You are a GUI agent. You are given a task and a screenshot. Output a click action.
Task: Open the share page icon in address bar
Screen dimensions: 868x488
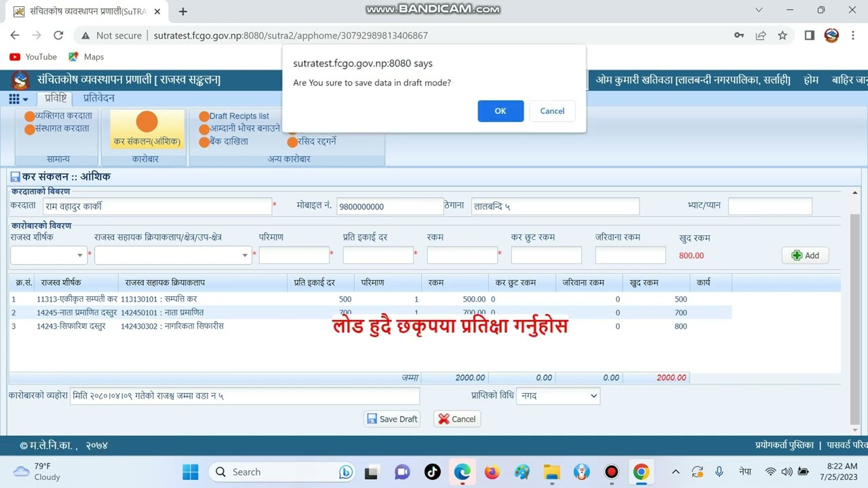pos(761,35)
